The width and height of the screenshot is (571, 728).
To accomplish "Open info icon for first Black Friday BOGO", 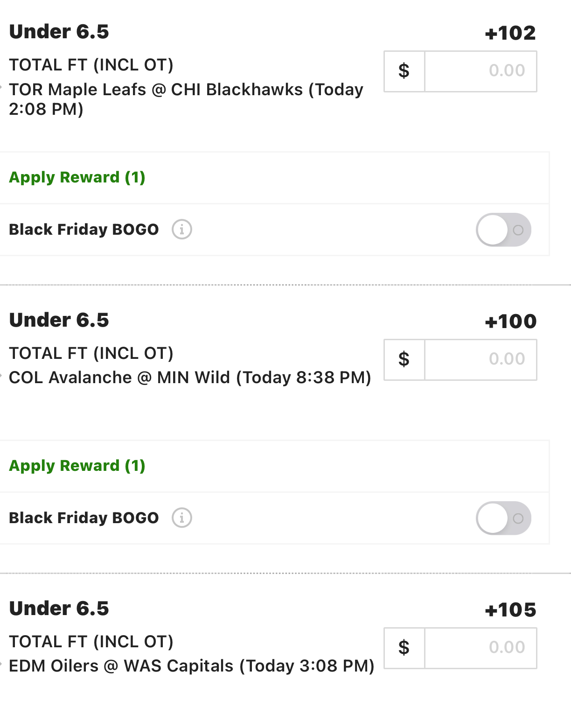I will pyautogui.click(x=182, y=230).
